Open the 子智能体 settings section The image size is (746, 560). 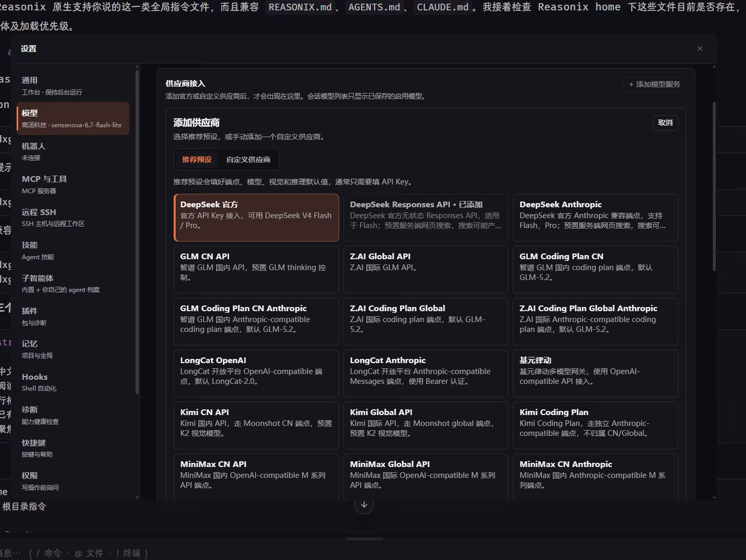pyautogui.click(x=73, y=284)
